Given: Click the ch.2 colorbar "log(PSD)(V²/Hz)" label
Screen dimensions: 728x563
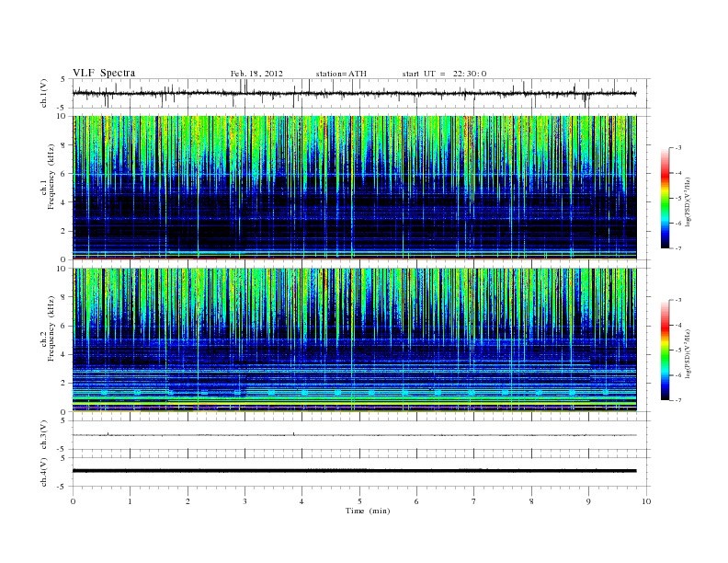Looking at the screenshot, I should (x=688, y=353).
